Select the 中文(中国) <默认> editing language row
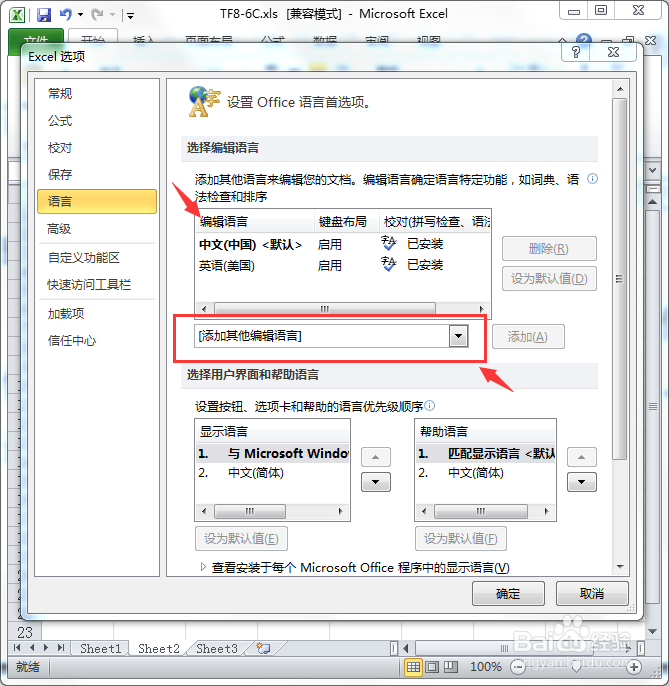The height and width of the screenshot is (686, 669). pyautogui.click(x=343, y=244)
